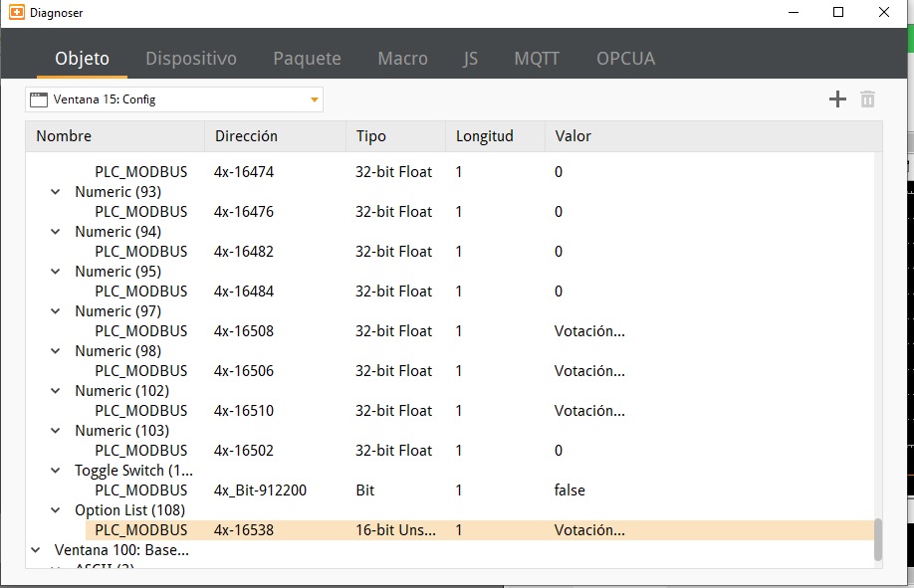Click address cell 4x-16482
Screen dimensions: 914x588
244,251
